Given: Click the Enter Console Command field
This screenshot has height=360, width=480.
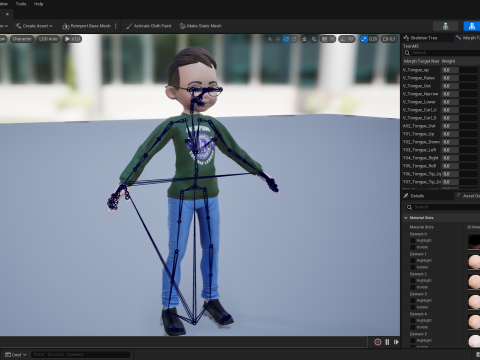Looking at the screenshot, I should 80,355.
